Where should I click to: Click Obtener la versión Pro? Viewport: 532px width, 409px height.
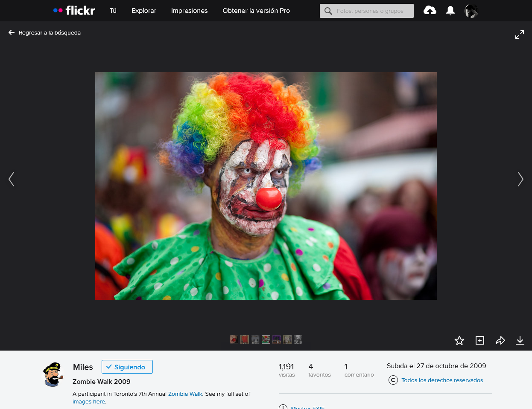click(256, 11)
